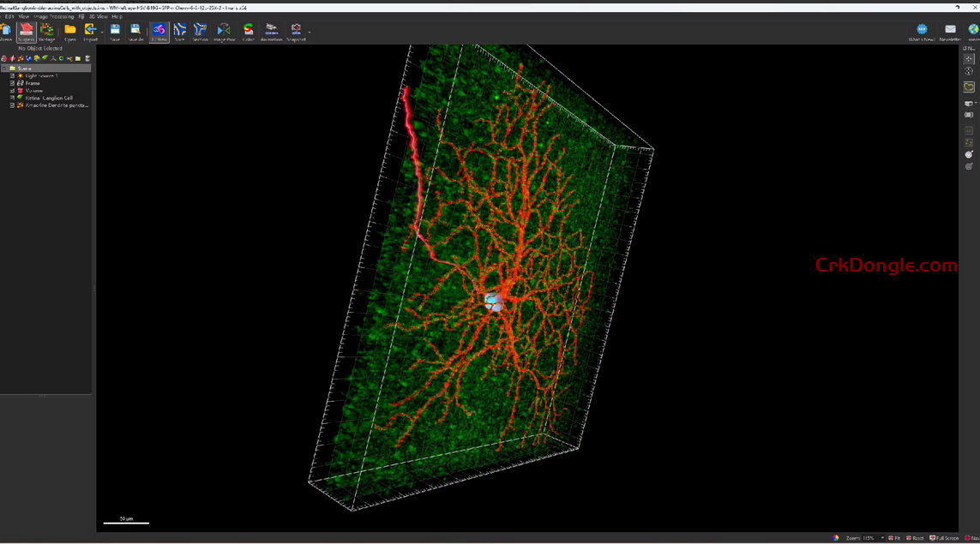Click the Full Screen button
Screen dimensions: 980x544
944,538
